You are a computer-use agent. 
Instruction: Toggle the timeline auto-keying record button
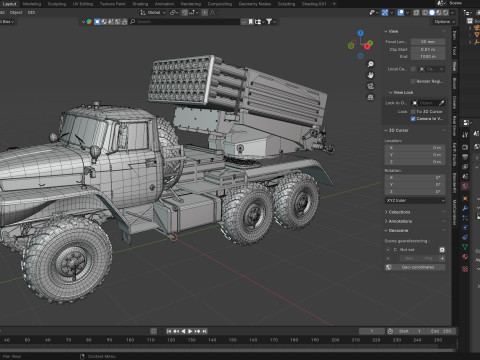[x=153, y=331]
